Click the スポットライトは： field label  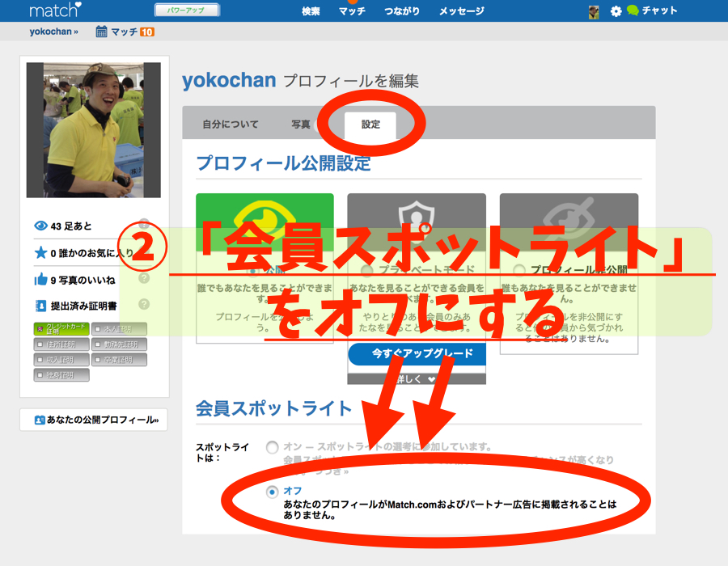point(222,452)
